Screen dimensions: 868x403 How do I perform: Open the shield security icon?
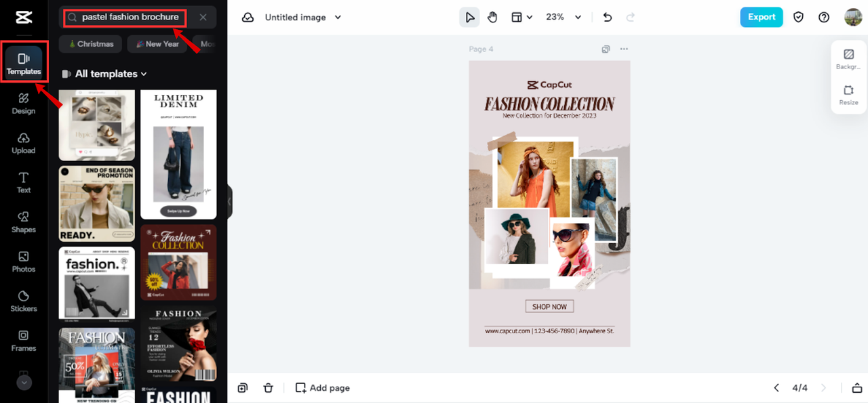pos(798,17)
